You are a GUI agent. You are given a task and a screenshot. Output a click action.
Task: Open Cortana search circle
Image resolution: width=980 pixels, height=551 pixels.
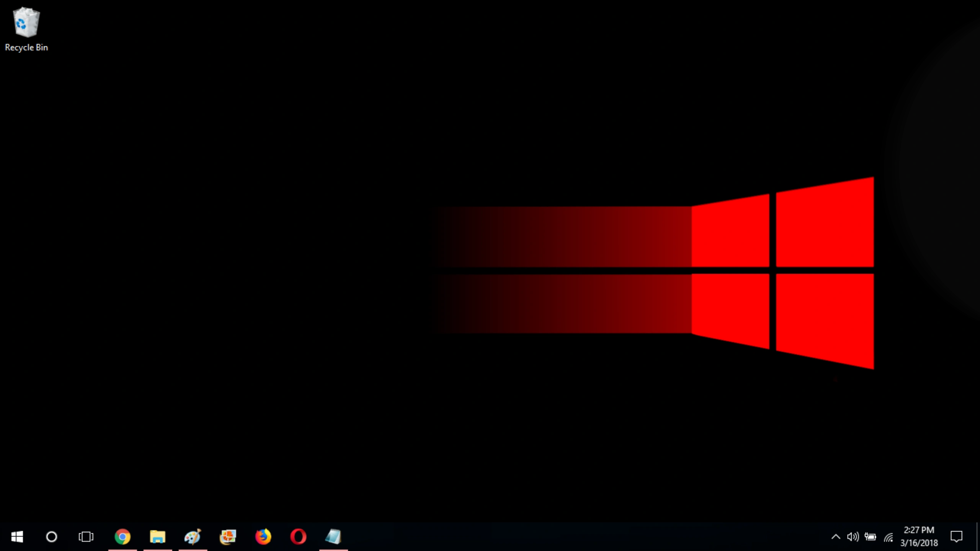(x=52, y=537)
